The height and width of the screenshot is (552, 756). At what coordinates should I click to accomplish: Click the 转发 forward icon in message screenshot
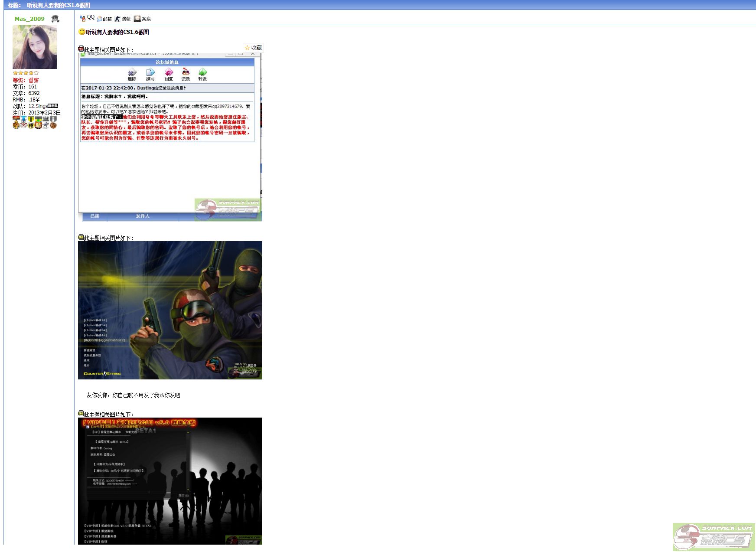point(202,74)
